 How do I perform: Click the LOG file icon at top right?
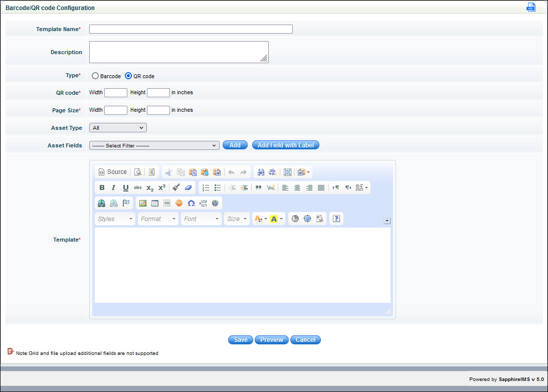tap(530, 7)
